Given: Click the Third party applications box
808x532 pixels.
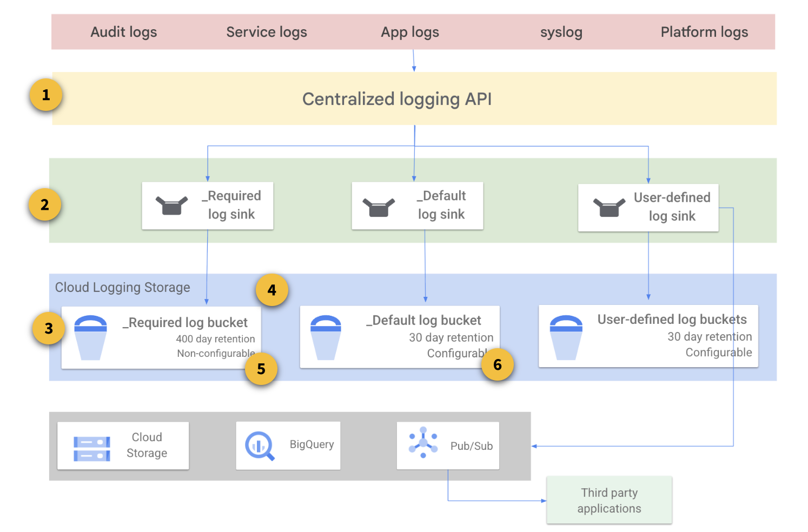Looking at the screenshot, I should click(x=609, y=500).
